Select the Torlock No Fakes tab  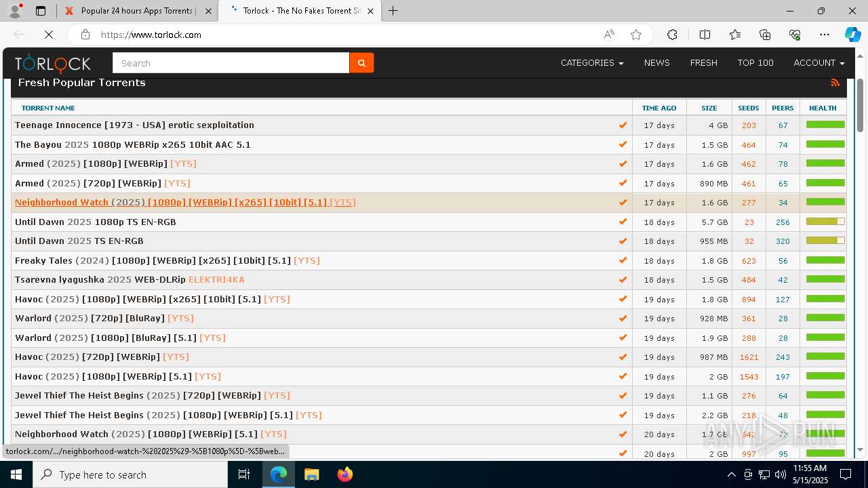299,11
